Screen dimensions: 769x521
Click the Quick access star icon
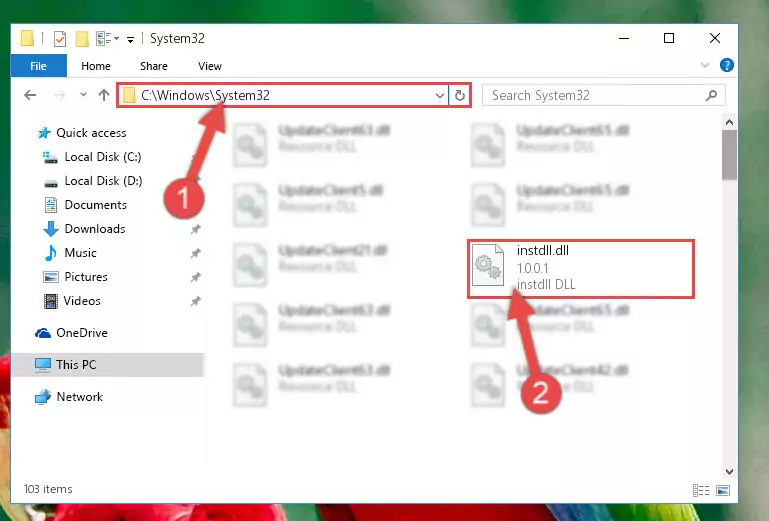[44, 133]
